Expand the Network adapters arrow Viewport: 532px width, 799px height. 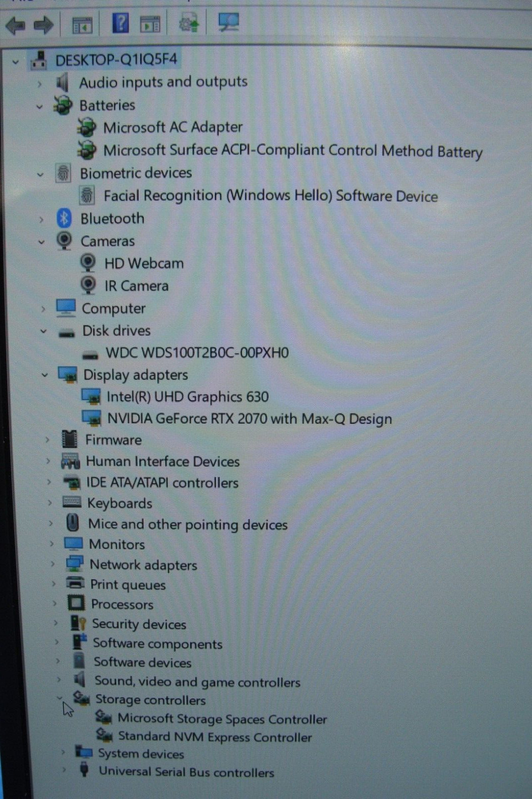[53, 564]
